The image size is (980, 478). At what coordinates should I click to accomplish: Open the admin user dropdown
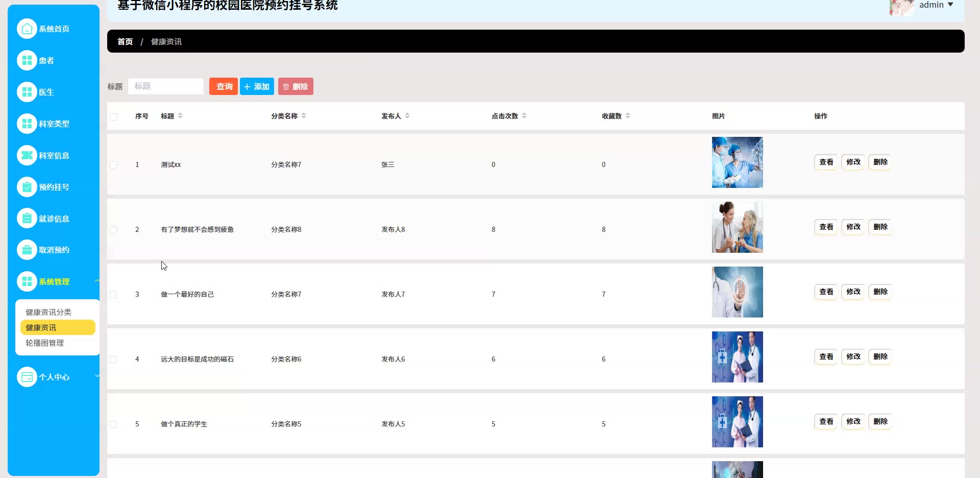click(936, 5)
